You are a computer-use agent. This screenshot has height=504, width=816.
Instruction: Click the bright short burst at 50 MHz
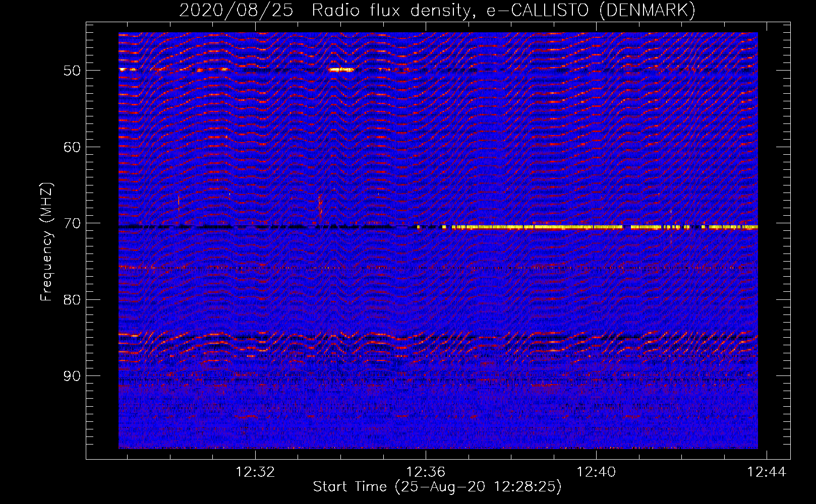(341, 70)
